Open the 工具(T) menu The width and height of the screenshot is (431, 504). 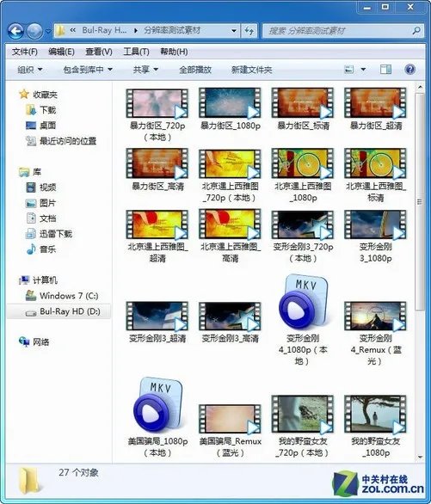pyautogui.click(x=136, y=52)
